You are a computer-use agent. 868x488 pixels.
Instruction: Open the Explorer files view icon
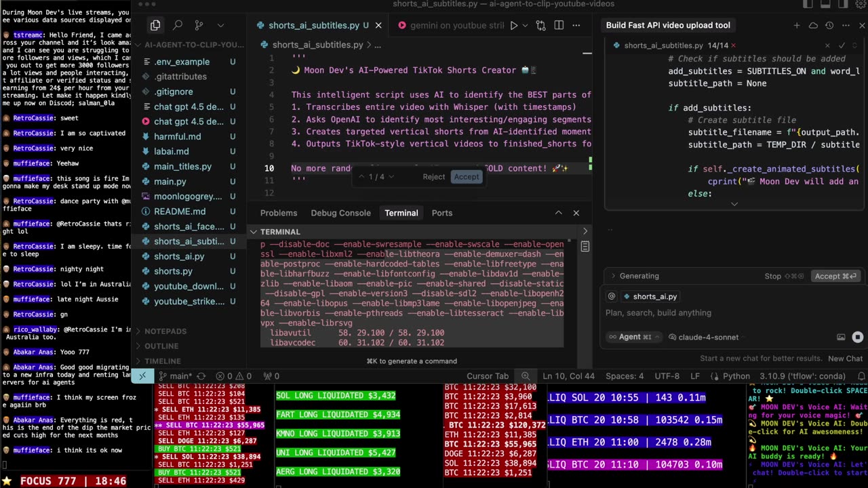coord(155,25)
